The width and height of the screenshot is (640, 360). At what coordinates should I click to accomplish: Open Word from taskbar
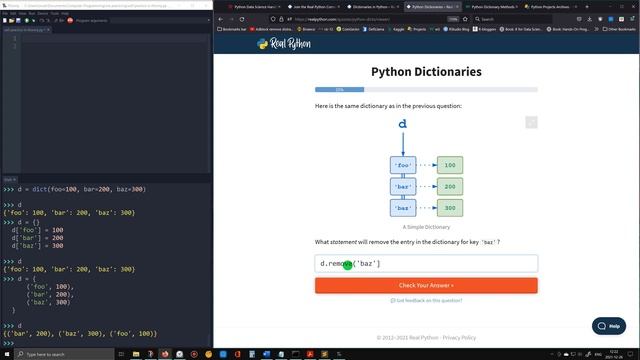[267, 354]
